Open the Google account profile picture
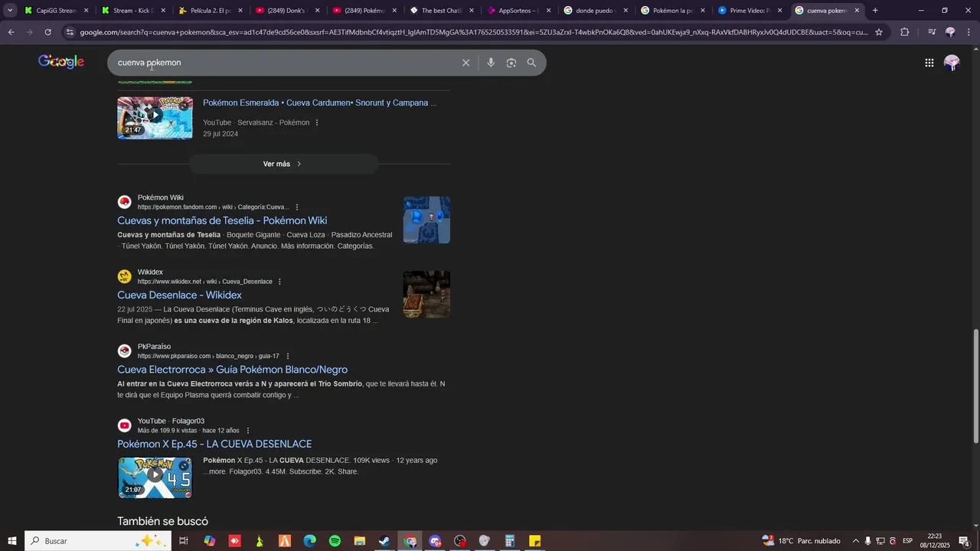This screenshot has width=980, height=551. pyautogui.click(x=952, y=63)
